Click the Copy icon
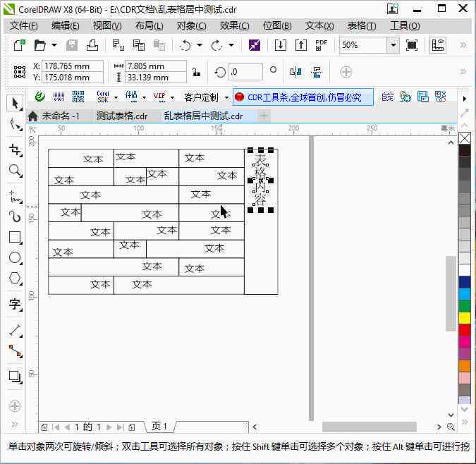Screen dimensions: 476x464 [139, 45]
